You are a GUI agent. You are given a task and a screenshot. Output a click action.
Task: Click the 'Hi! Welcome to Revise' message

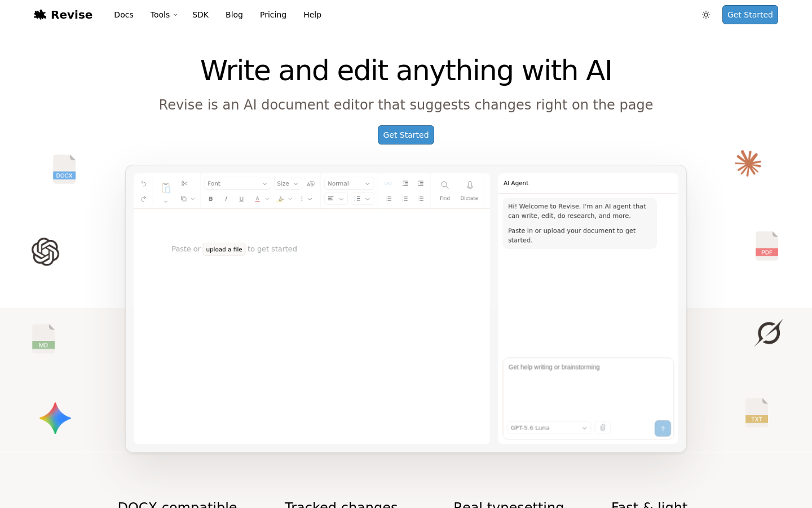[580, 223]
